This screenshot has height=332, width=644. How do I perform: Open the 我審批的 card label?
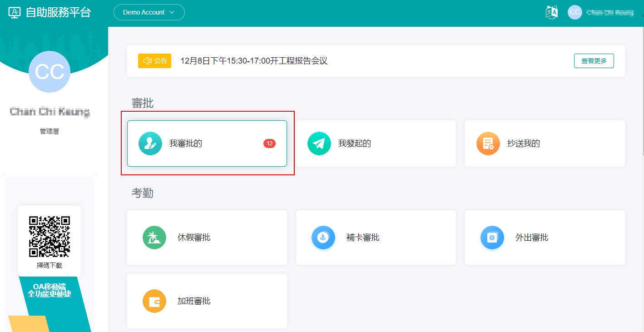click(186, 144)
